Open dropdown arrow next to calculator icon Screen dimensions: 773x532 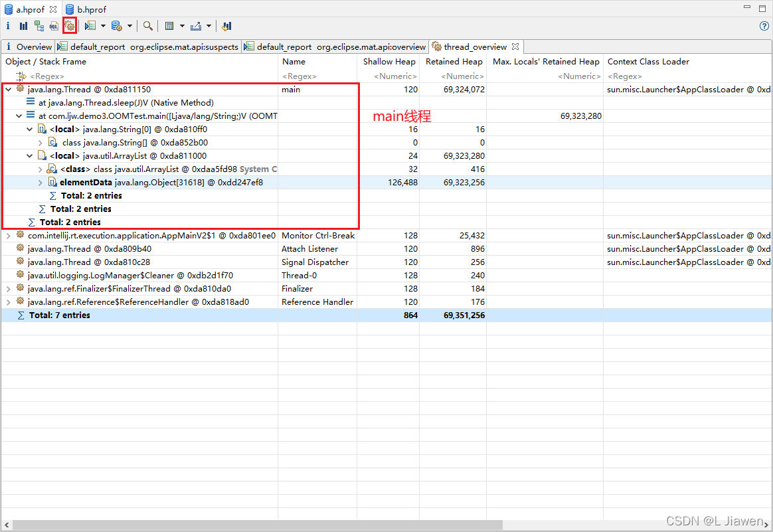pyautogui.click(x=182, y=26)
